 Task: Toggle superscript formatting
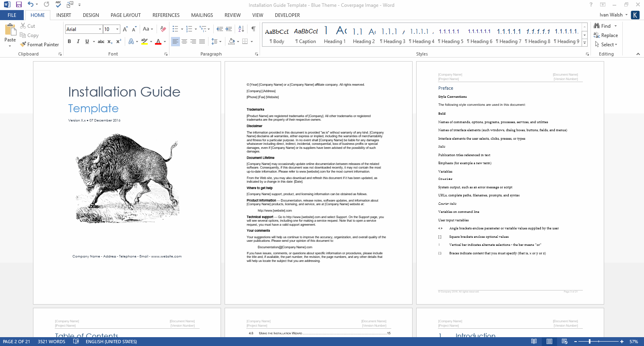[x=119, y=41]
